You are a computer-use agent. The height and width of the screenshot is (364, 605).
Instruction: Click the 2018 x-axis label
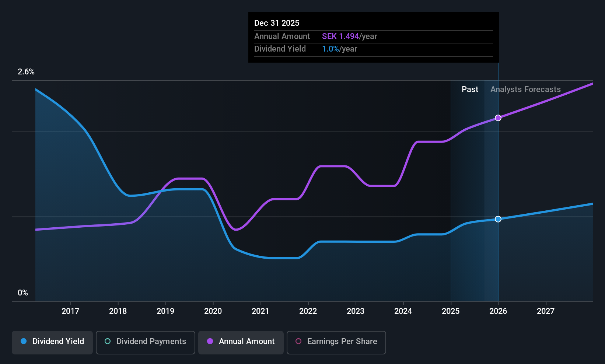(118, 311)
